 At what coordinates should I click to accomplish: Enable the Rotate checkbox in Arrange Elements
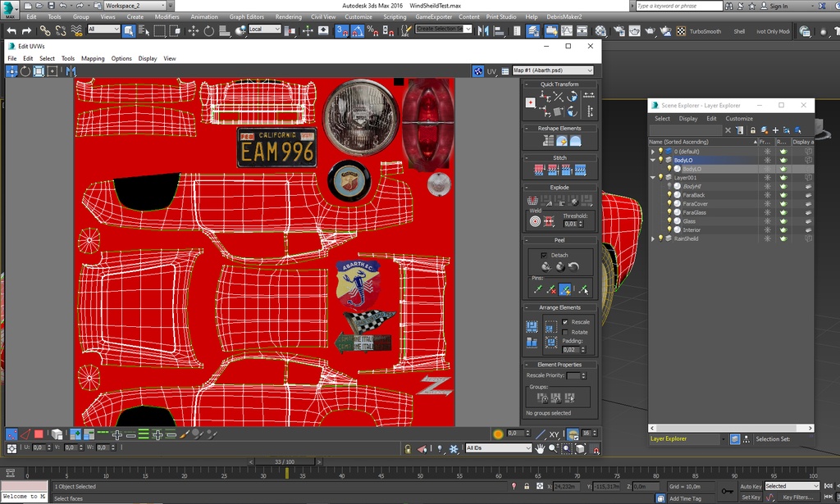click(565, 332)
